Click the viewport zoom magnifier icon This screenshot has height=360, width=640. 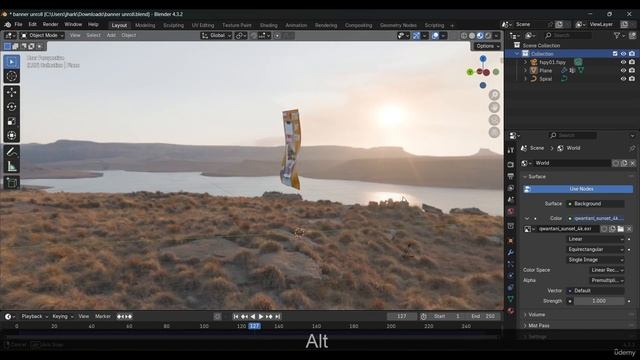pos(494,95)
